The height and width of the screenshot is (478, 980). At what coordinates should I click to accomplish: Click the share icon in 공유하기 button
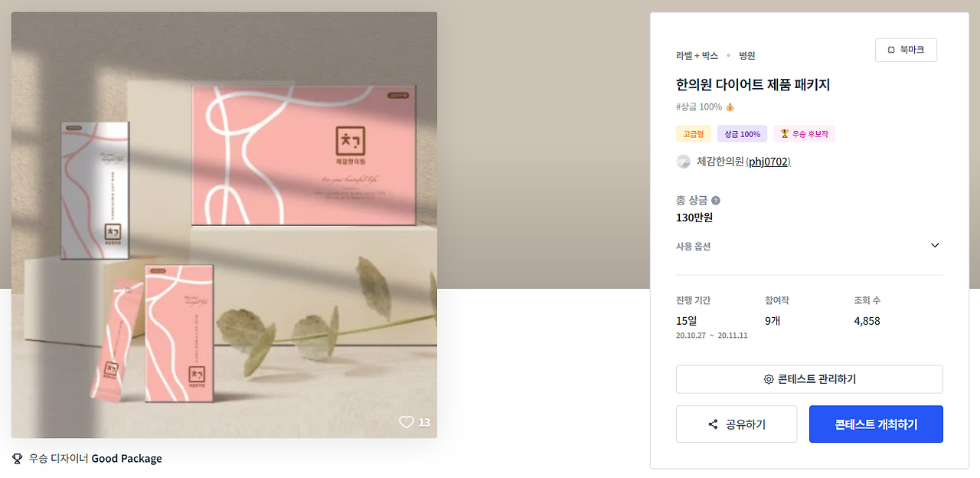click(x=713, y=424)
